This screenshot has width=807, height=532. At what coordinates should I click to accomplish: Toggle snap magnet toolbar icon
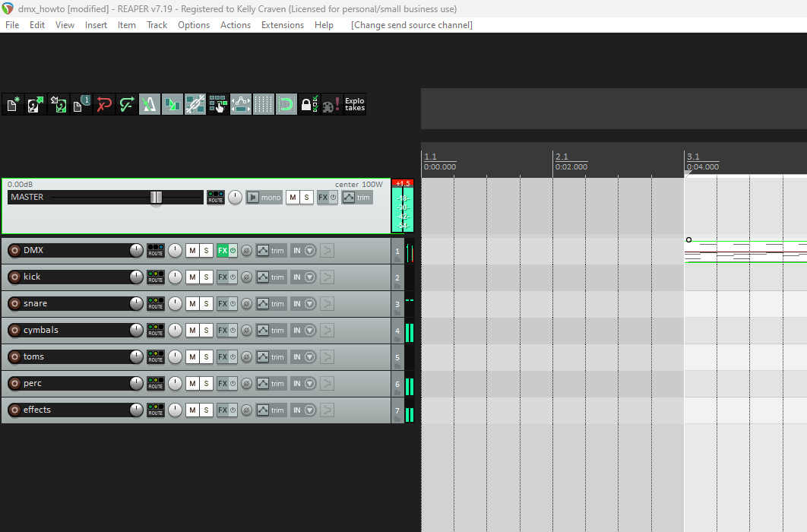(x=286, y=104)
